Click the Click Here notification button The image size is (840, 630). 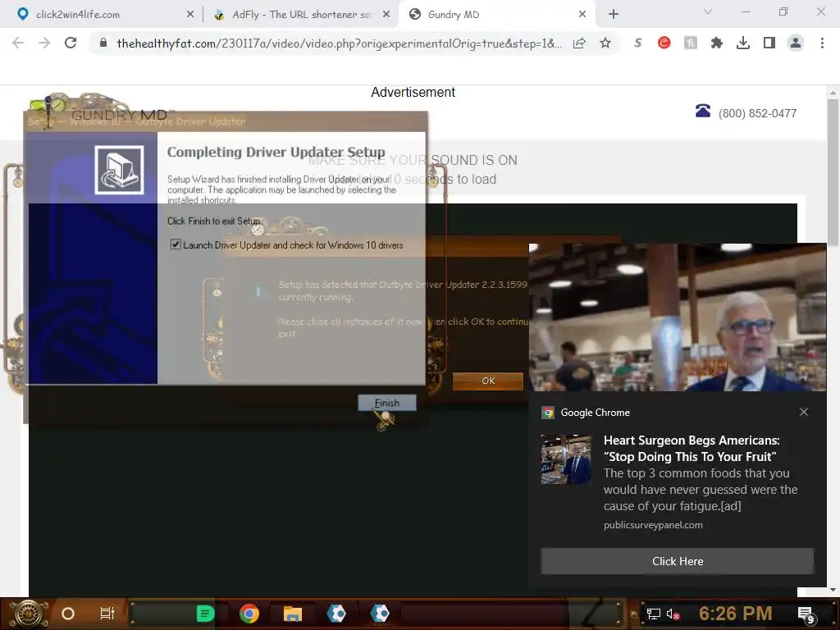677,561
